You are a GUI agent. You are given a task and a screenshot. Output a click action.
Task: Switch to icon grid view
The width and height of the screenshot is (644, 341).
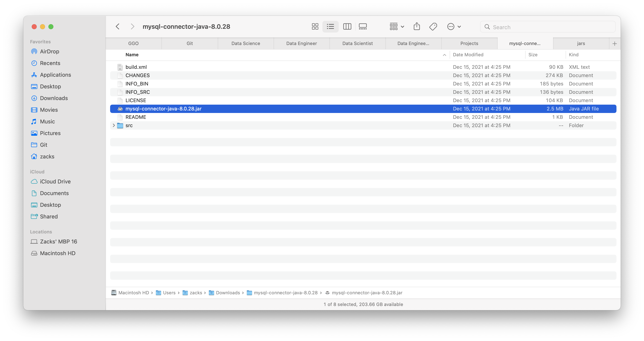coord(315,26)
